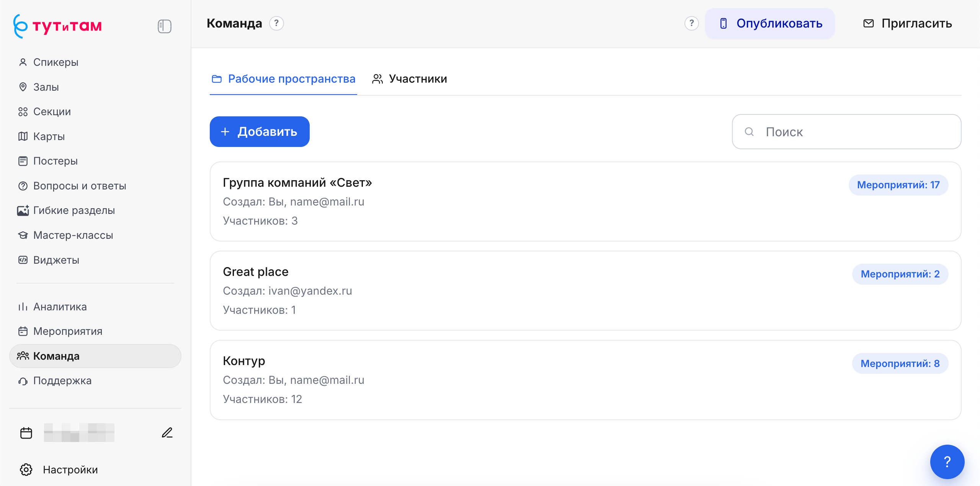Image resolution: width=980 pixels, height=486 pixels.
Task: Collapse the sidebar with the panel icon
Action: point(164,26)
